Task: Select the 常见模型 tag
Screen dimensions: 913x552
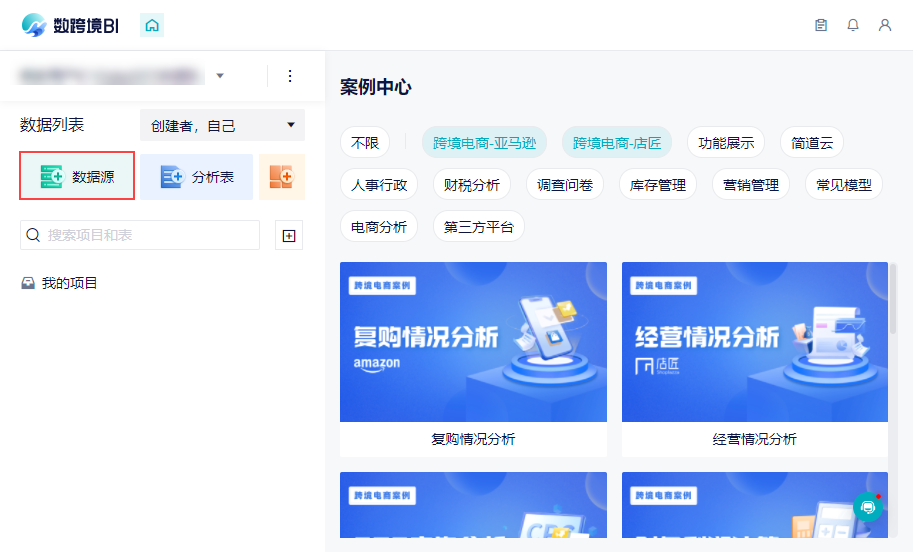Action: [x=844, y=185]
